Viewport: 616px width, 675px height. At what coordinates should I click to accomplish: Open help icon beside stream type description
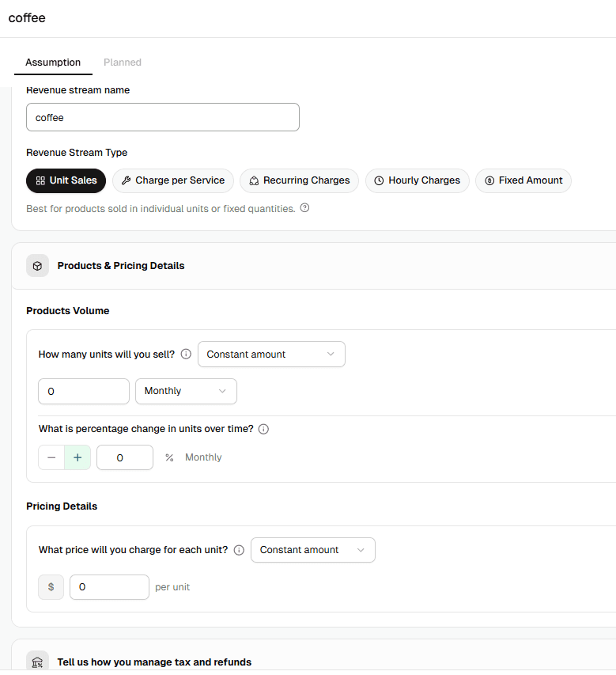point(304,208)
